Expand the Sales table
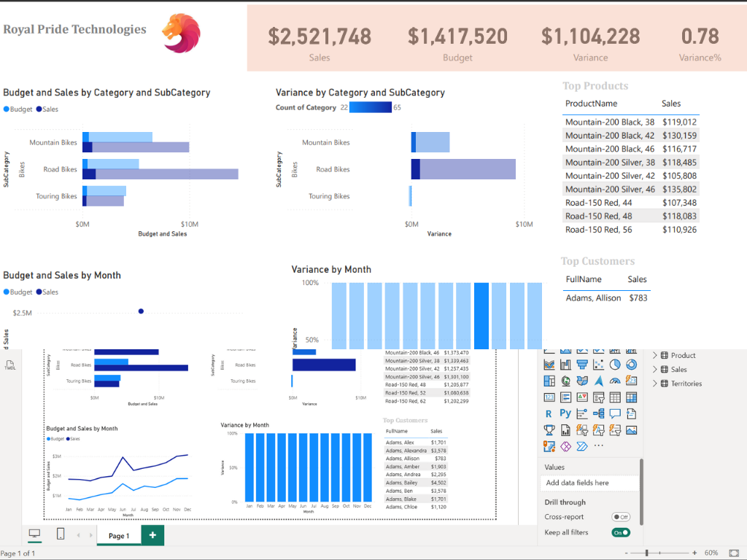The width and height of the screenshot is (747, 560). point(654,370)
